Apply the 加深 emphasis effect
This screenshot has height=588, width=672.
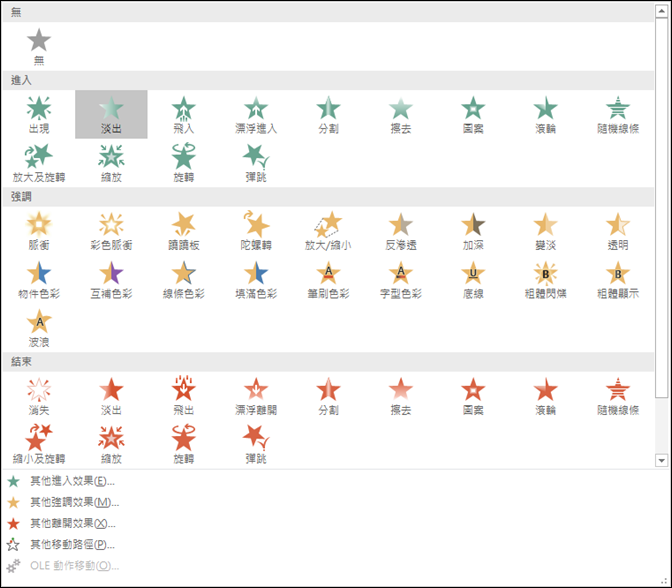pyautogui.click(x=473, y=231)
